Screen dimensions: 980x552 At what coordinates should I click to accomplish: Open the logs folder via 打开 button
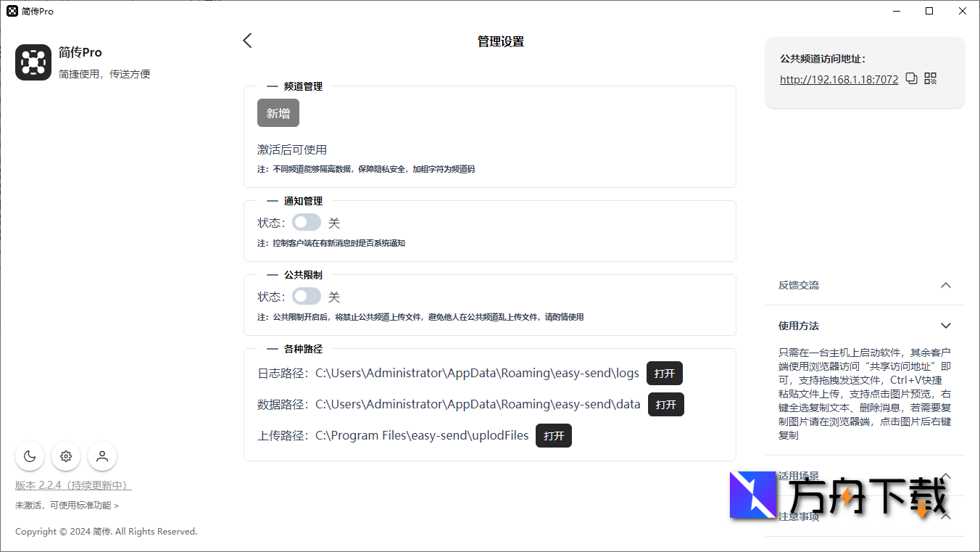click(665, 373)
